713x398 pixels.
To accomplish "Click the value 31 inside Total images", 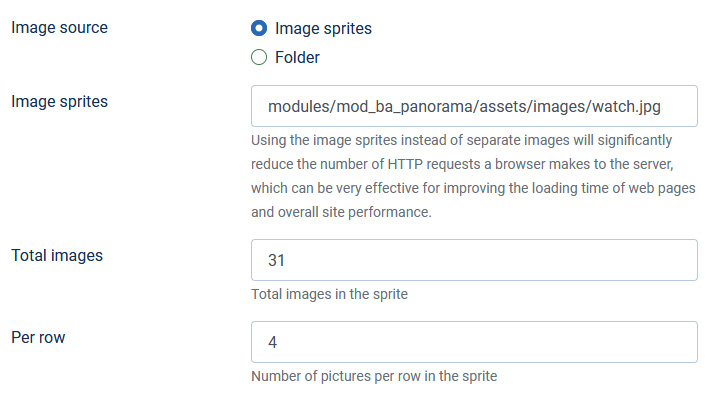I will click(276, 260).
